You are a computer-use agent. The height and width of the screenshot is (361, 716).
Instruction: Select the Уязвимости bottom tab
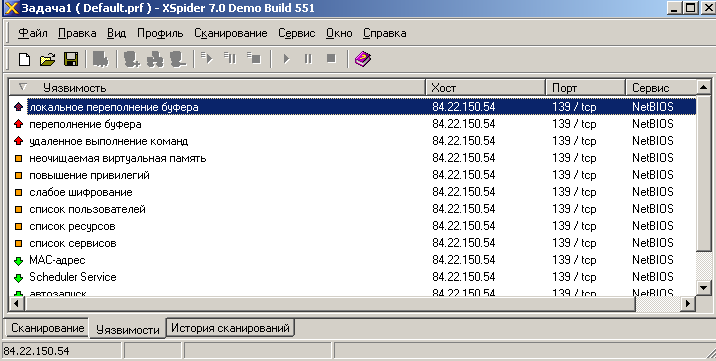click(x=127, y=329)
